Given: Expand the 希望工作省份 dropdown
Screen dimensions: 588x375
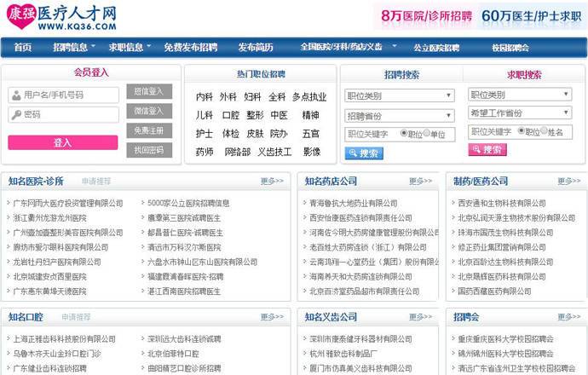Looking at the screenshot, I should (x=519, y=112).
